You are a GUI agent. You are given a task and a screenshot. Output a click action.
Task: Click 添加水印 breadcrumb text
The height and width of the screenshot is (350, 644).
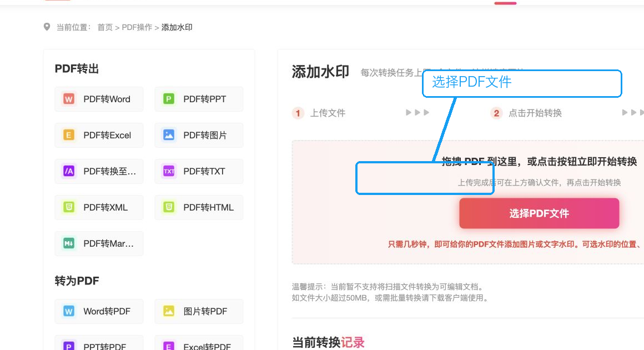click(x=177, y=28)
